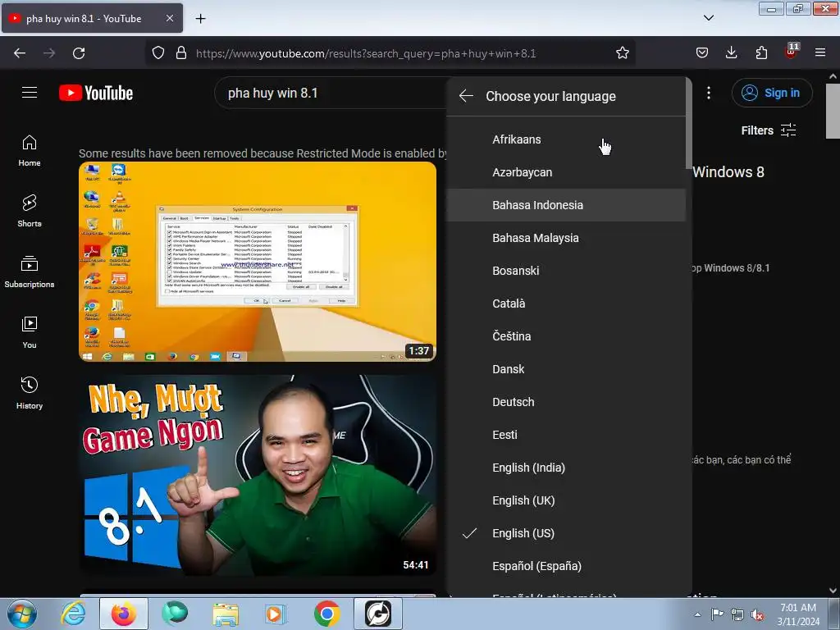Expand the list all tabs chevron
This screenshot has width=840, height=630.
pyautogui.click(x=708, y=18)
